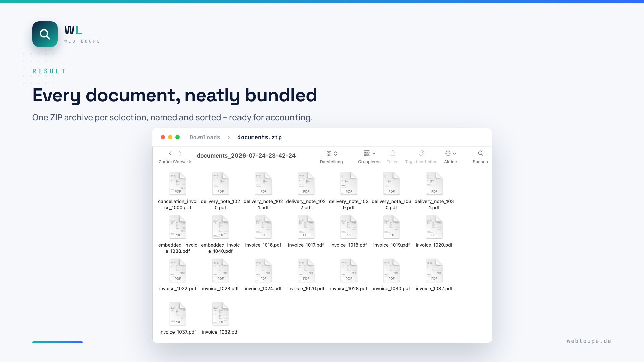Click the Darstellung grid view icon
644x362 pixels.
point(329,153)
